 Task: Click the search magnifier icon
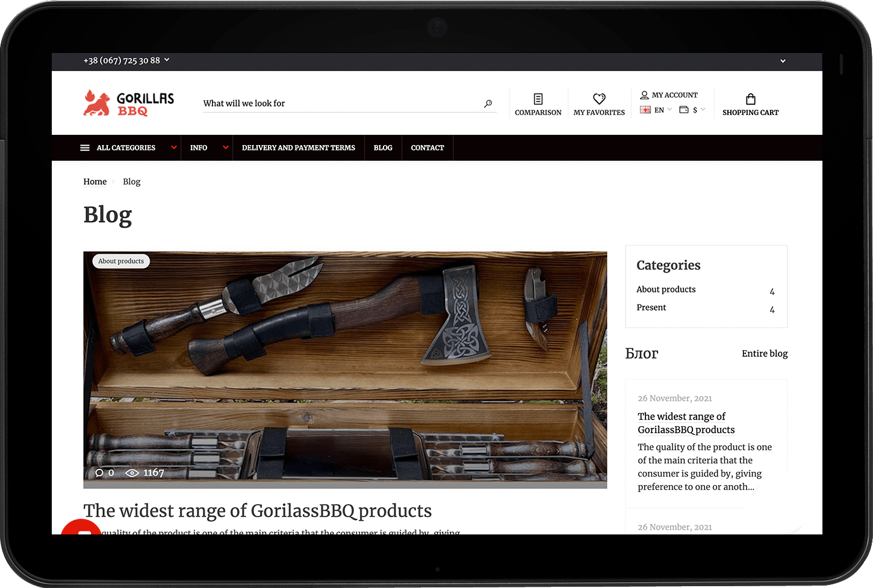pos(488,104)
